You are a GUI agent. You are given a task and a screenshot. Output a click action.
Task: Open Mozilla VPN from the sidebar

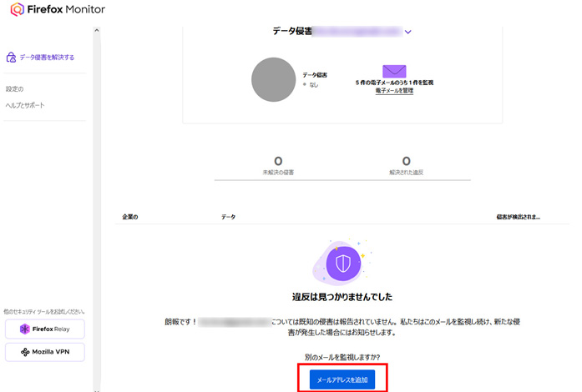tap(44, 352)
